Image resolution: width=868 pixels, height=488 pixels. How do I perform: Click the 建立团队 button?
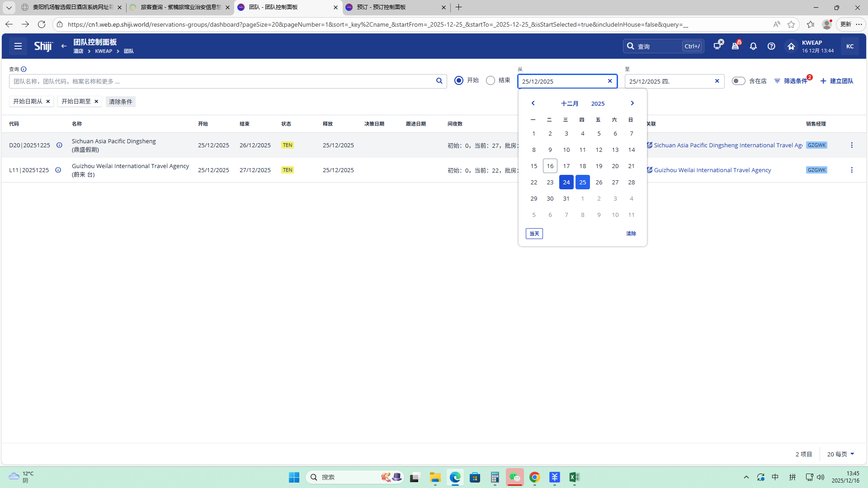tap(837, 81)
